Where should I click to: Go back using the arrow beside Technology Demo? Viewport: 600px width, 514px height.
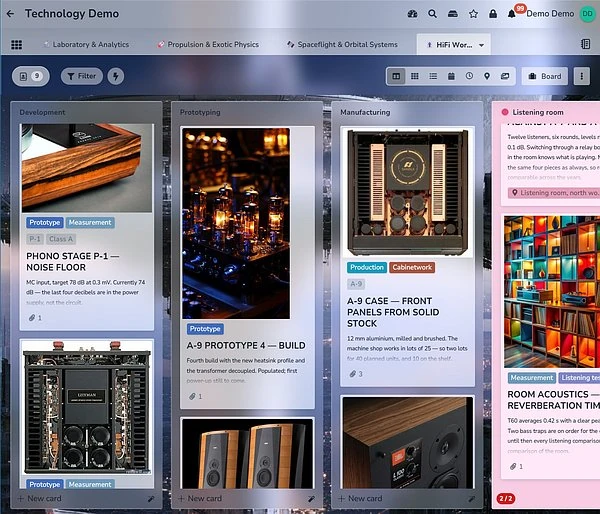[10, 14]
